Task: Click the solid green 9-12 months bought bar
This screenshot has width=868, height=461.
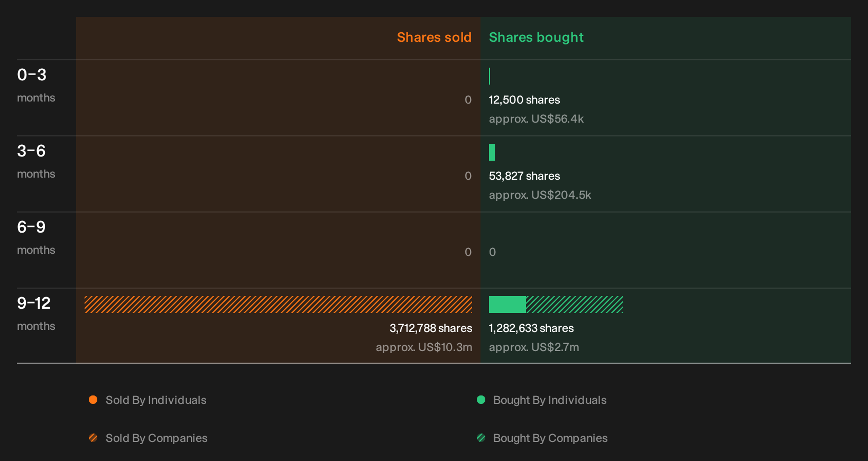Action: point(507,305)
